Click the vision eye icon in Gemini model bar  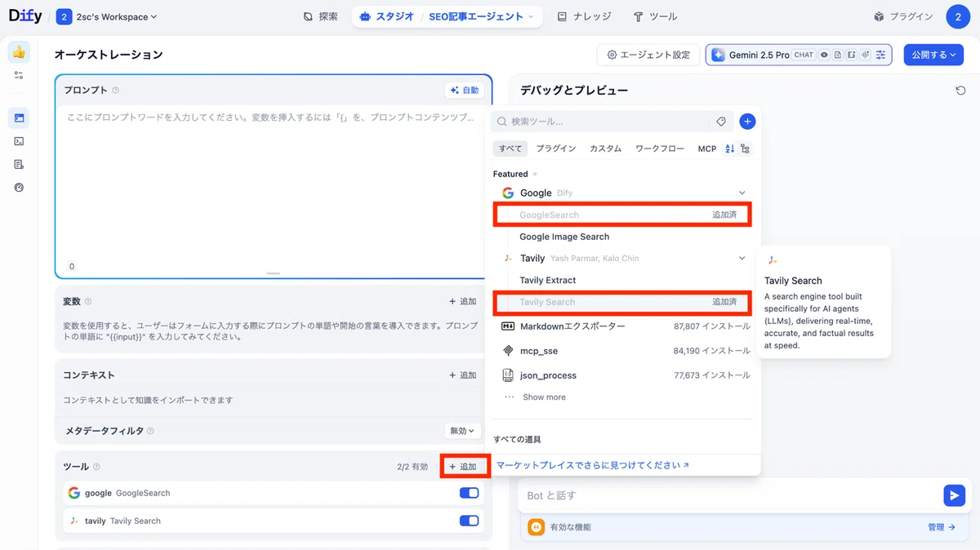pyautogui.click(x=825, y=55)
